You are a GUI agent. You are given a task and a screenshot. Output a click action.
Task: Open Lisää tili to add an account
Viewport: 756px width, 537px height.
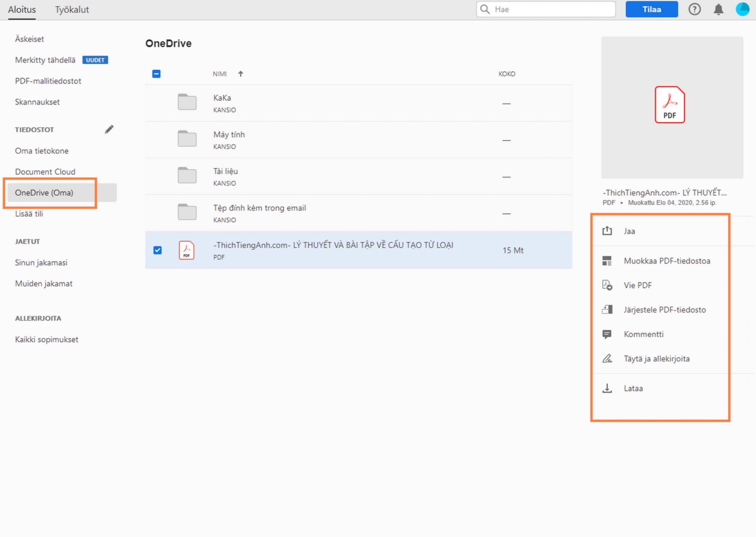pyautogui.click(x=30, y=214)
